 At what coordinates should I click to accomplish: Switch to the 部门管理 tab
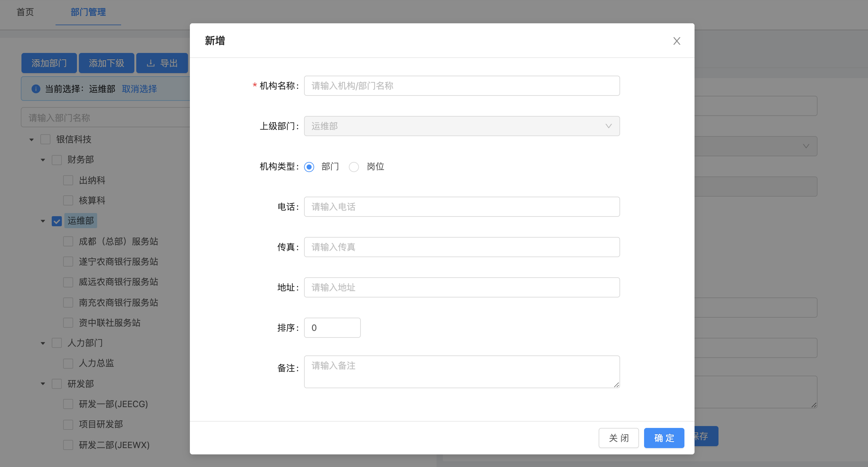[88, 12]
